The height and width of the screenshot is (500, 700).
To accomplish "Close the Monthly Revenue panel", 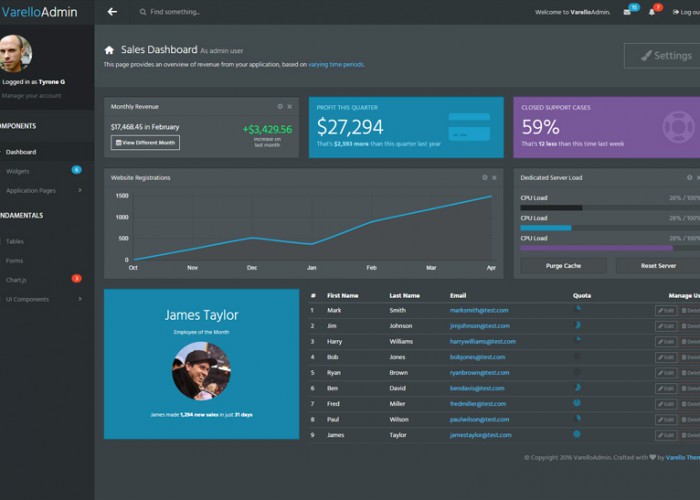I will [x=290, y=106].
